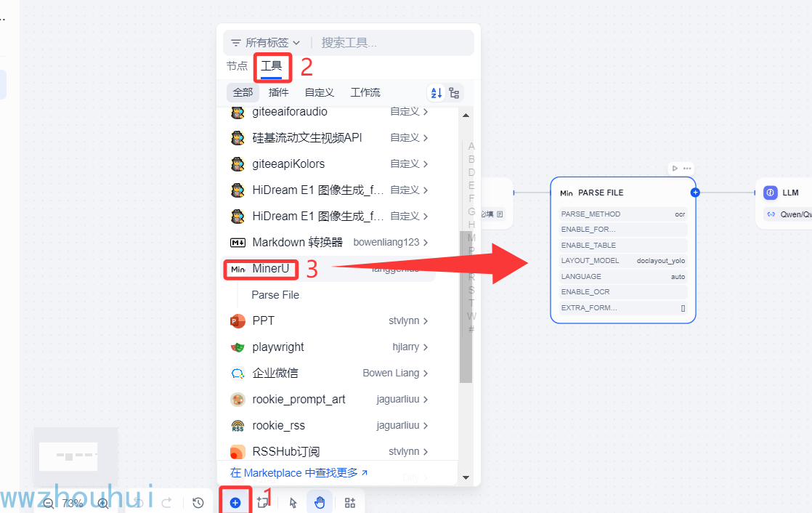Expand giteeaiforaudio row chevron

click(x=426, y=112)
